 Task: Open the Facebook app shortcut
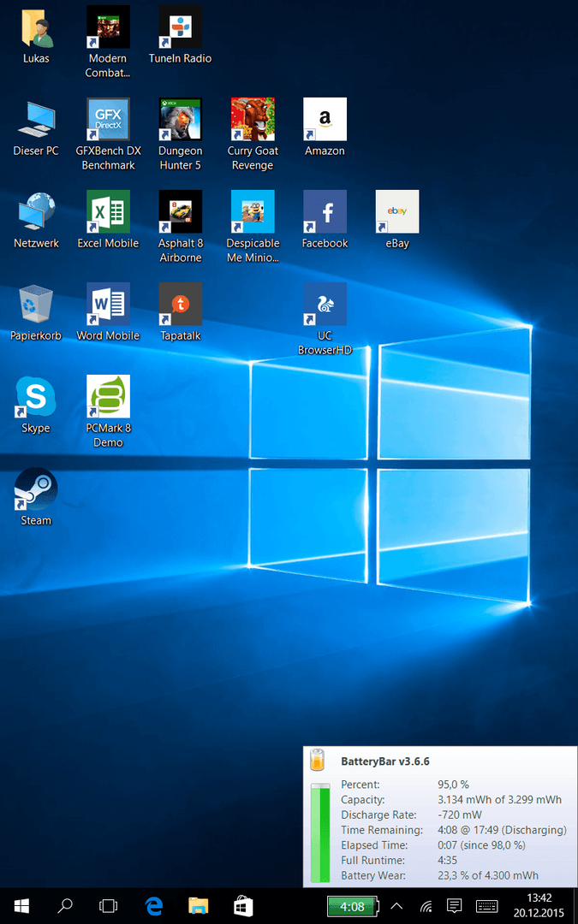tap(325, 219)
